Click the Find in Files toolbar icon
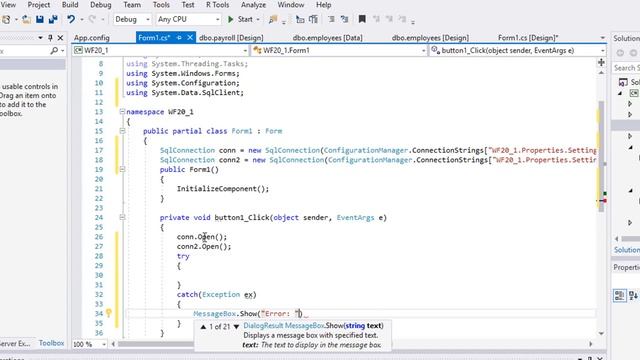The height and width of the screenshot is (360, 640). tap(273, 19)
